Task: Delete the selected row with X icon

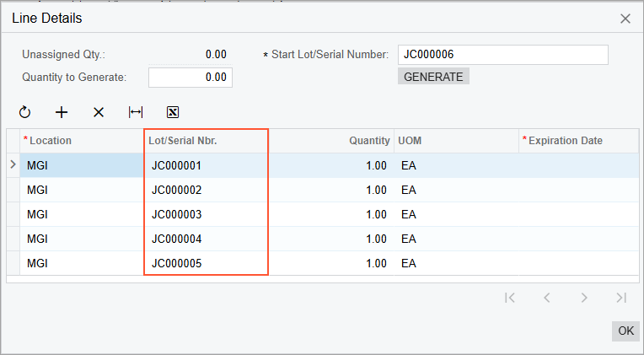Action: 99,112
